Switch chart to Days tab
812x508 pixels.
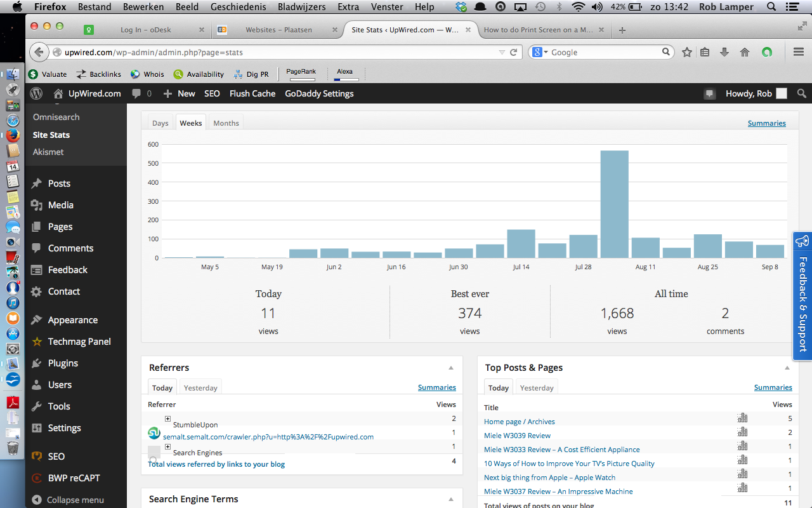(x=160, y=123)
